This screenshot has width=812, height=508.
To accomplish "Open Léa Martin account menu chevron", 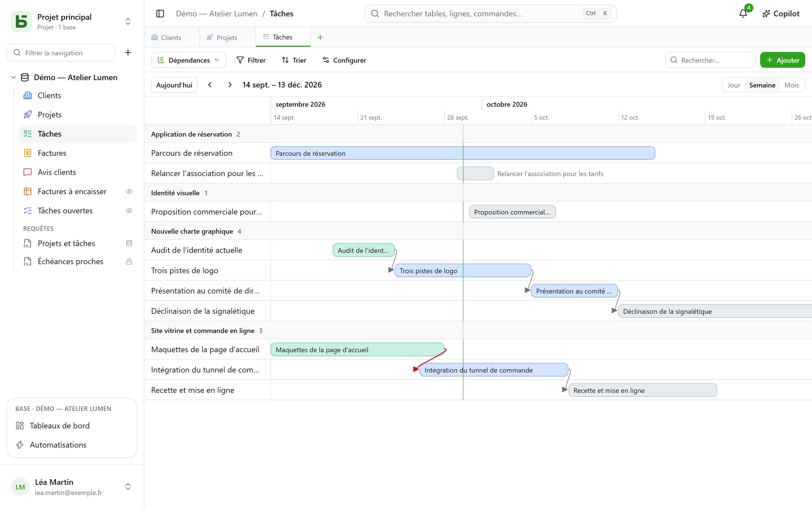I will click(x=128, y=486).
